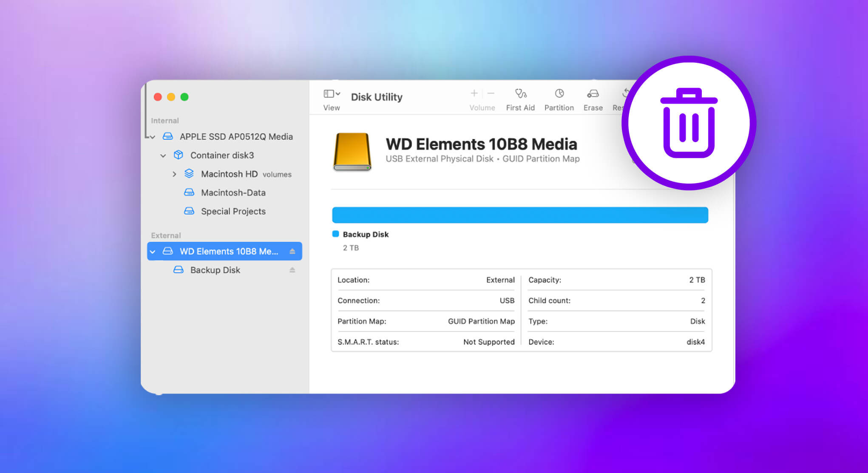The width and height of the screenshot is (868, 473).
Task: Click the Macintosh-Data drive icon
Action: tap(189, 192)
